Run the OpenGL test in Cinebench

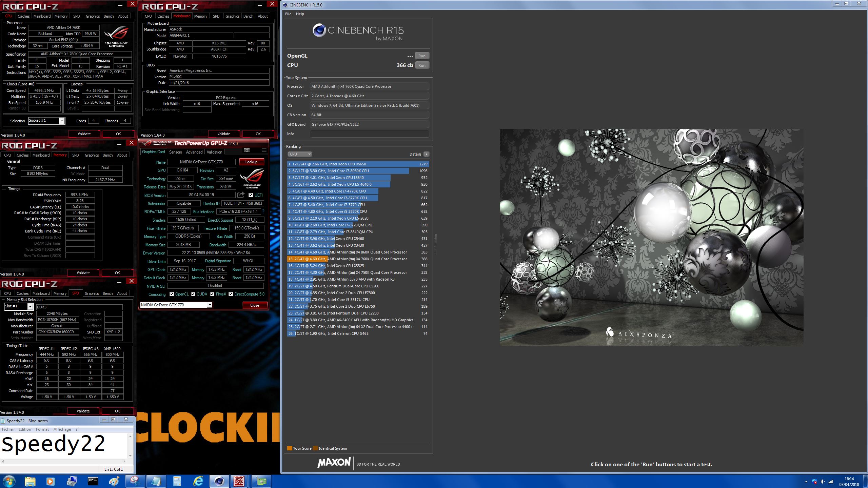tap(422, 56)
